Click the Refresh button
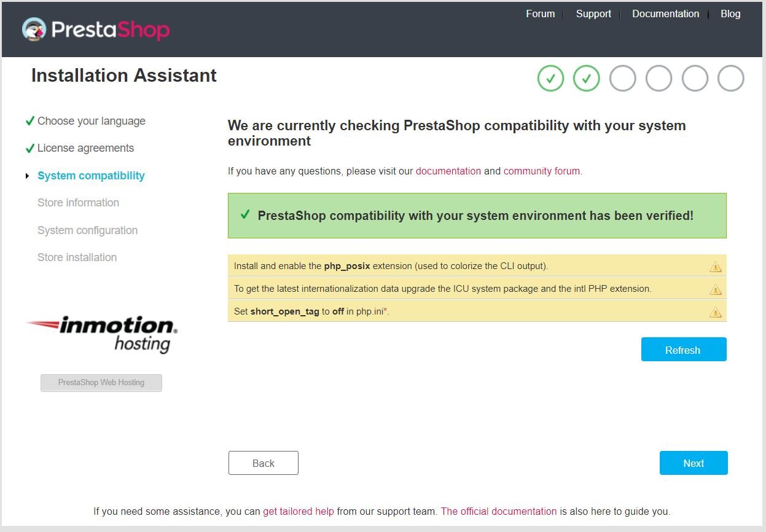The width and height of the screenshot is (766, 532). click(x=684, y=350)
